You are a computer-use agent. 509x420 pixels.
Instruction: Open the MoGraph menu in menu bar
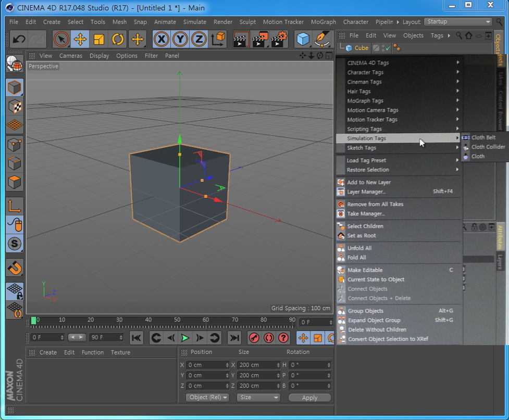coord(324,22)
